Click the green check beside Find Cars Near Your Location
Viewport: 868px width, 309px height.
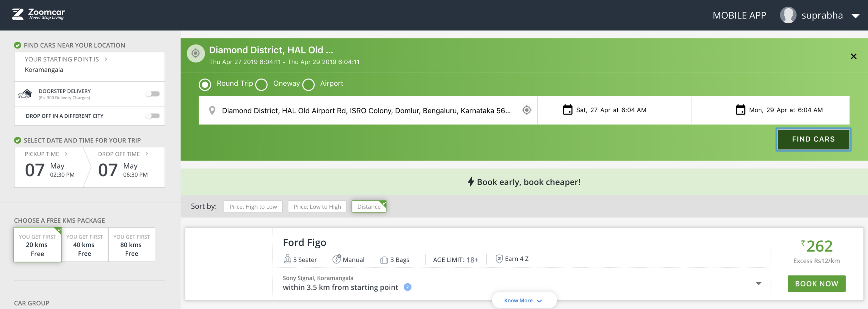(17, 45)
